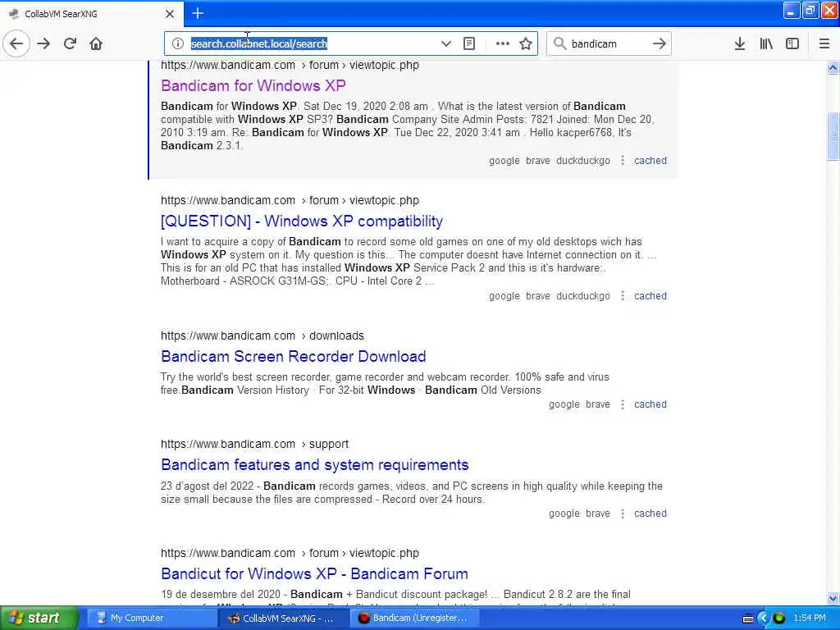Go forward with the navigation arrow
The height and width of the screenshot is (630, 840).
(43, 43)
